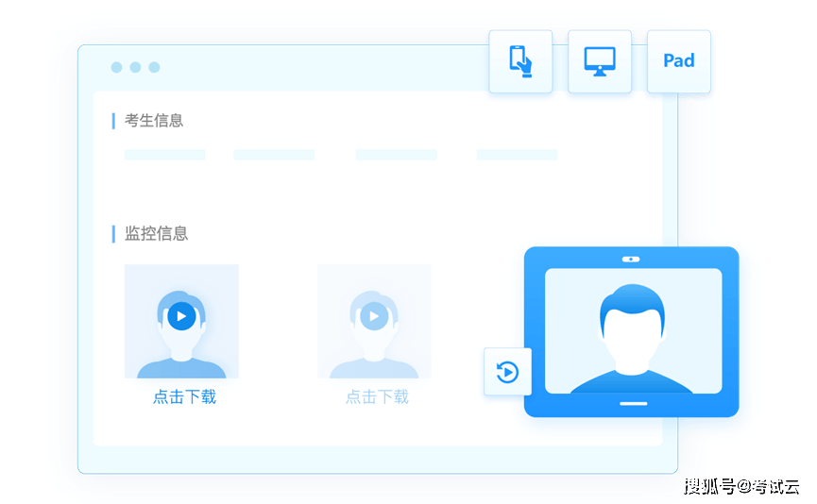Click the 考生信息 section heading
The image size is (817, 504).
point(154,121)
